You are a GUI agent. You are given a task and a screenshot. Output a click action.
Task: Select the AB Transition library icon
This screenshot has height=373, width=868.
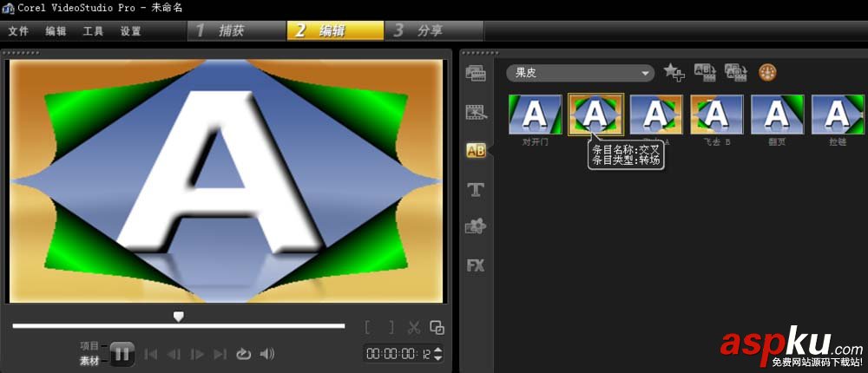click(x=476, y=151)
